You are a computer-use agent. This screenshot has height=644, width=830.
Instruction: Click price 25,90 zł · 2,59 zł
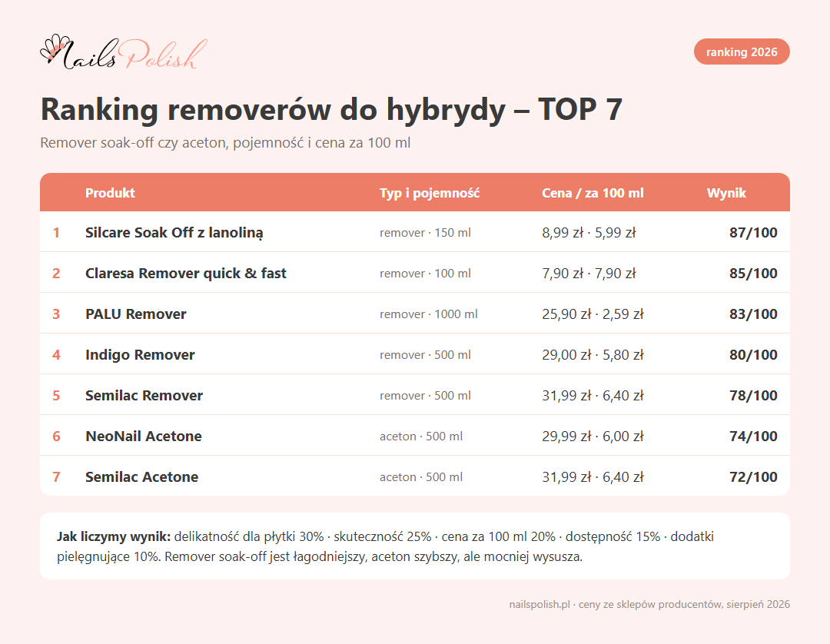593,314
